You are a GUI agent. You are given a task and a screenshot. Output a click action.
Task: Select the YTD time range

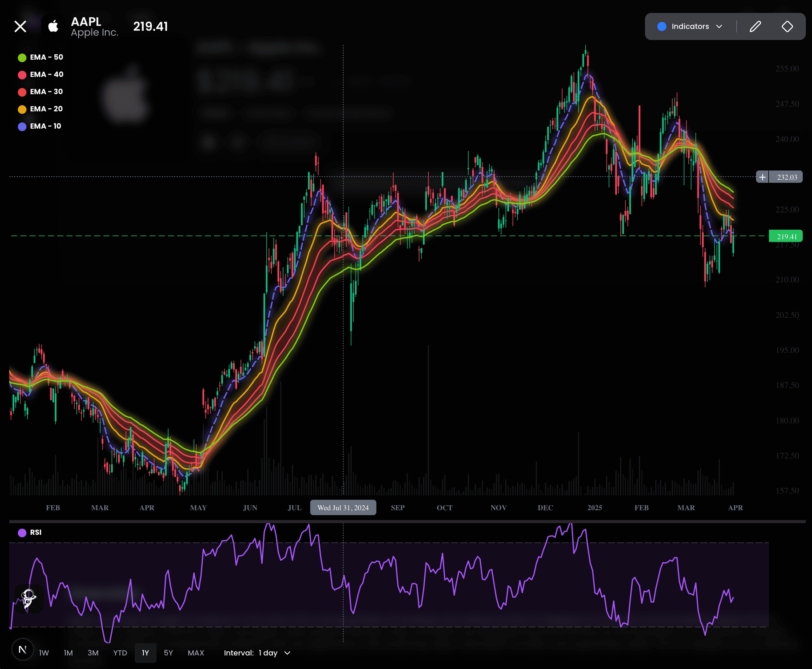[120, 653]
